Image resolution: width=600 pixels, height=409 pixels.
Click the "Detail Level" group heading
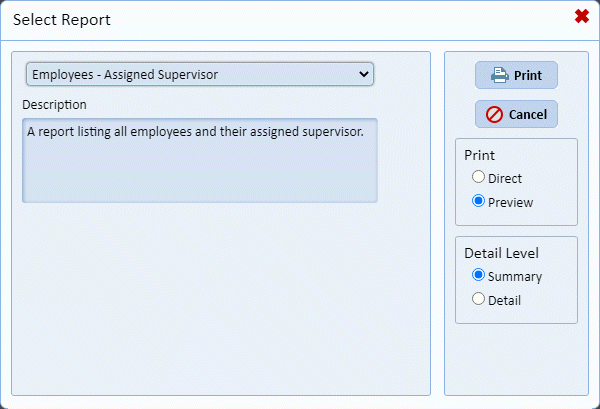502,254
